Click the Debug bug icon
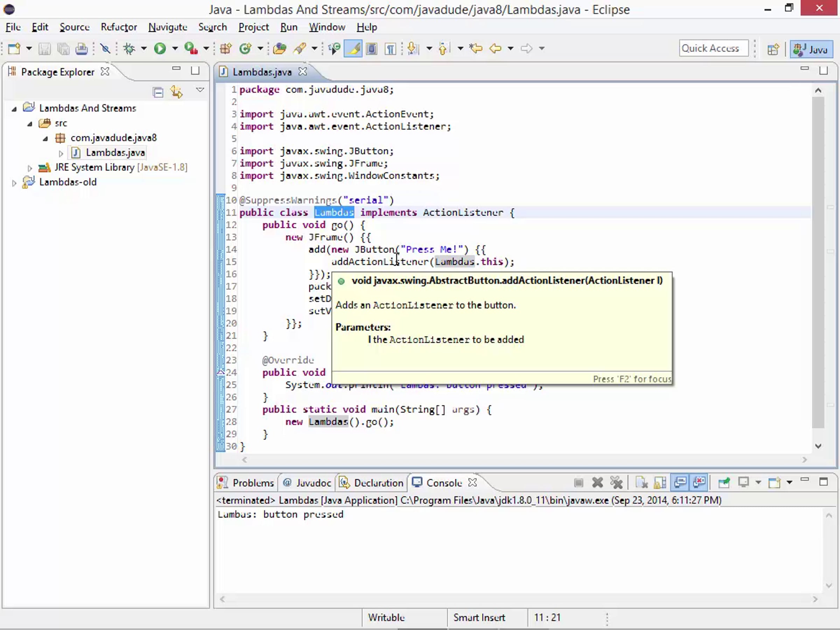This screenshot has width=840, height=630. pos(129,49)
